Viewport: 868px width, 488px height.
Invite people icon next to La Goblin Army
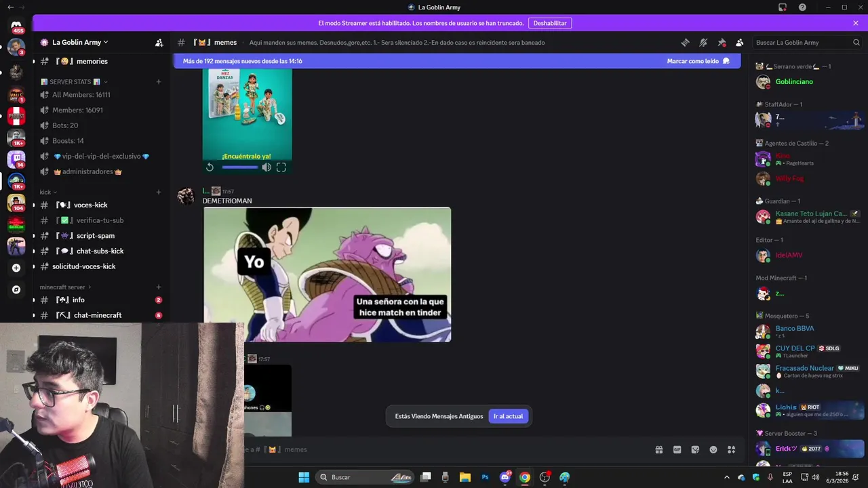[x=159, y=42]
